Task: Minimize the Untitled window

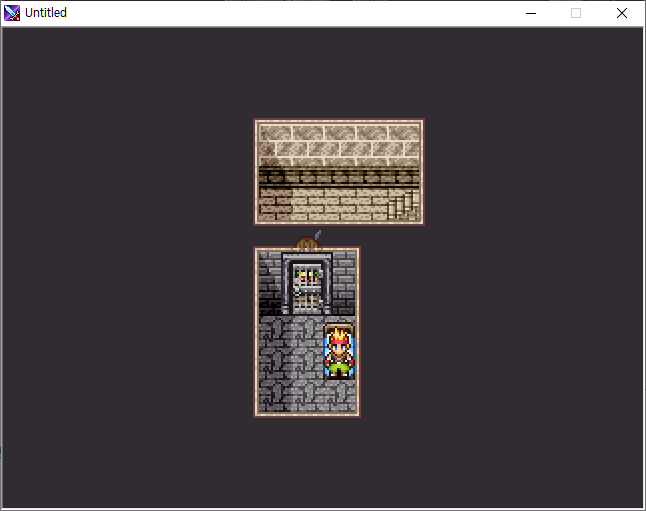Action: (x=531, y=13)
